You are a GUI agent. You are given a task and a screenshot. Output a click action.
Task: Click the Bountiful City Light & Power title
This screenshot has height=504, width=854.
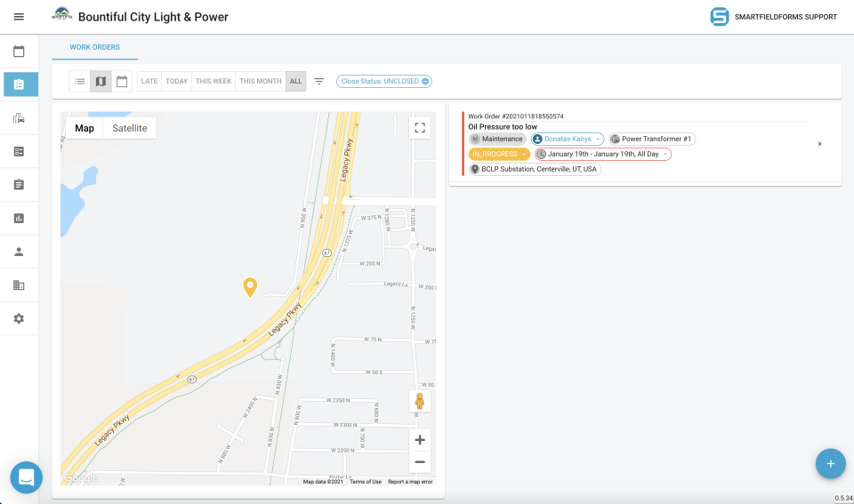(x=153, y=17)
